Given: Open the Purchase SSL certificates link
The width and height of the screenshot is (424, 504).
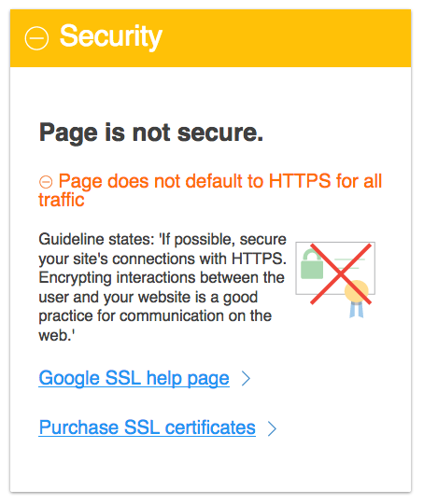Looking at the screenshot, I should pyautogui.click(x=147, y=427).
